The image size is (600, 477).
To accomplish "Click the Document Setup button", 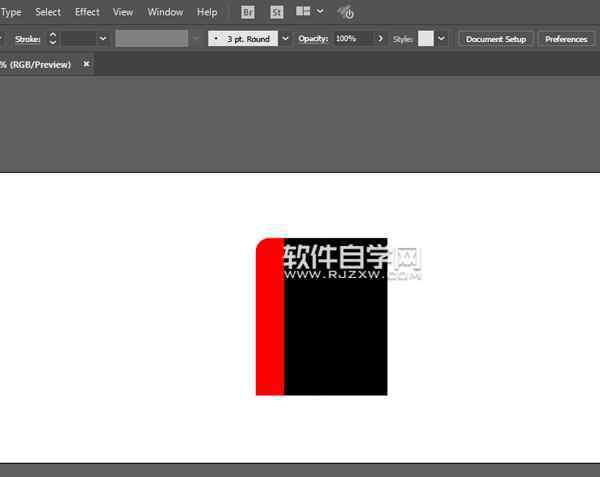I will 495,39.
